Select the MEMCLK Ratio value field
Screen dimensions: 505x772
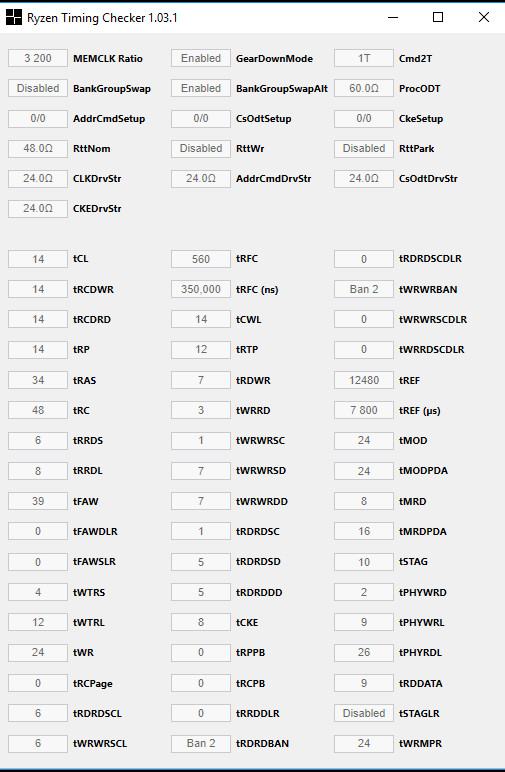[38, 58]
